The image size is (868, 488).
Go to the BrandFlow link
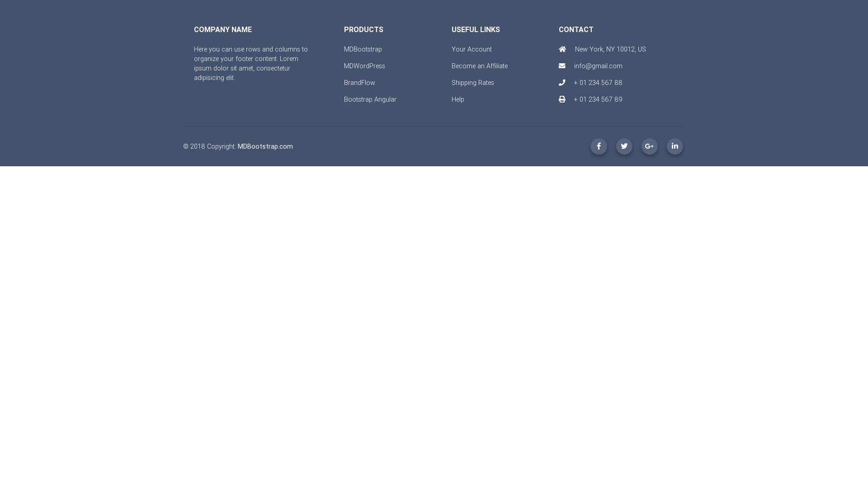pyautogui.click(x=359, y=83)
